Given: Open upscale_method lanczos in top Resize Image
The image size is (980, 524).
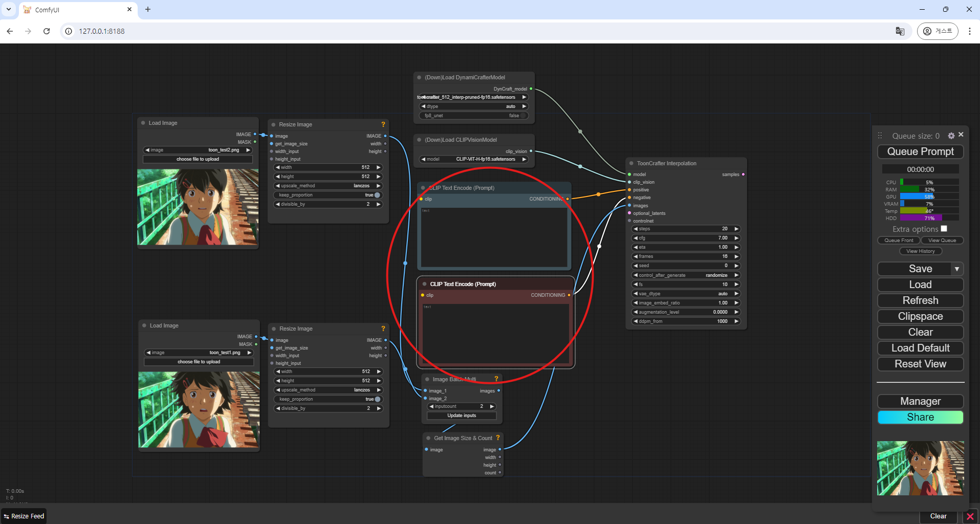Looking at the screenshot, I should point(328,186).
